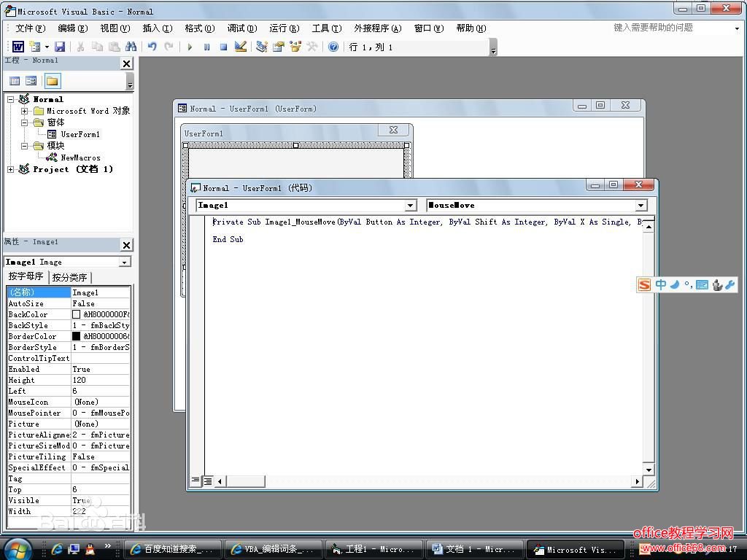Switch to the 按分类序 properties tab
This screenshot has width=747, height=560.
coord(69,277)
